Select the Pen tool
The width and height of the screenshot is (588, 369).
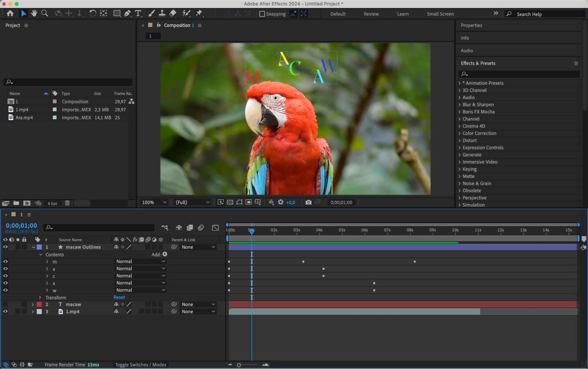127,13
